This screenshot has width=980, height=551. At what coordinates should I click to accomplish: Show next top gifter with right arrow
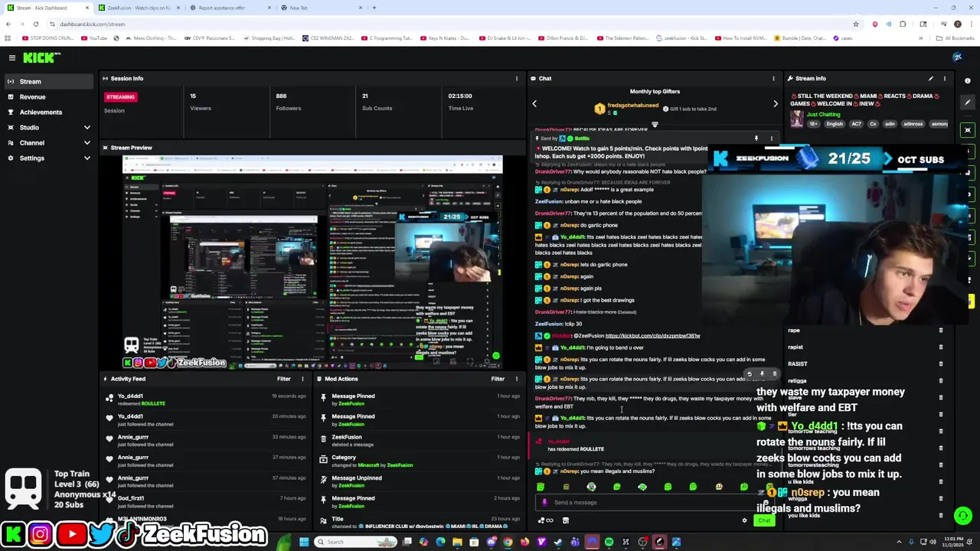coord(775,103)
